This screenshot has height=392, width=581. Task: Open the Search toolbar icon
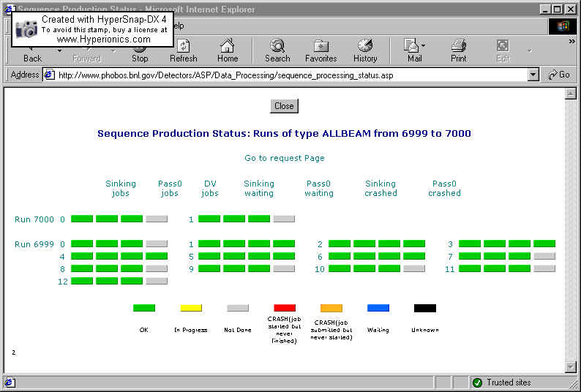click(x=277, y=52)
